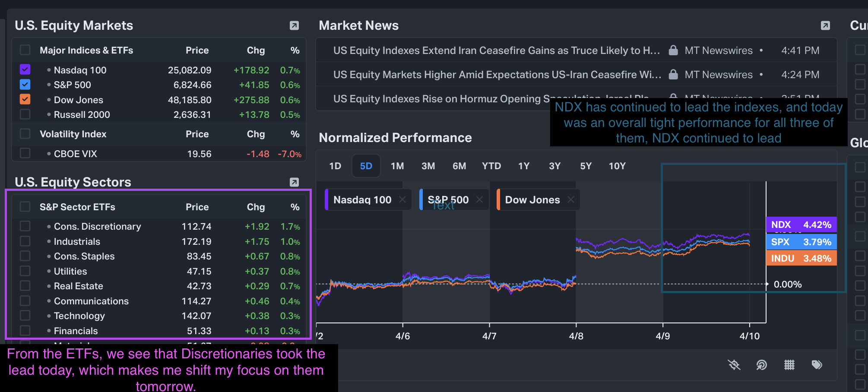Click the price tags label icon
868x392 pixels.
[817, 365]
